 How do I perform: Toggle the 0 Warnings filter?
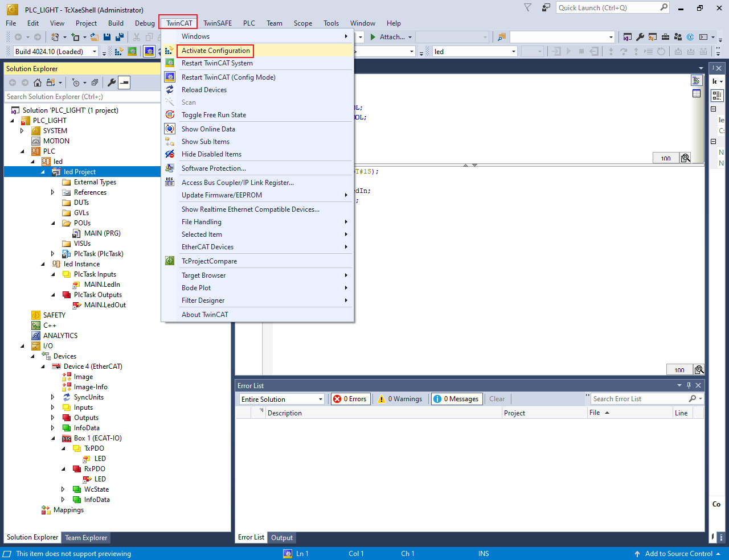[x=400, y=399]
